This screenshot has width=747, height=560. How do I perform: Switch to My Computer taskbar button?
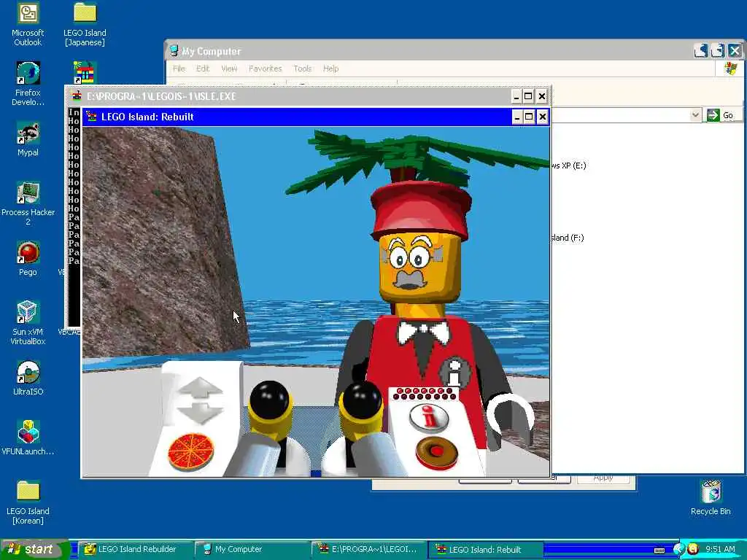click(252, 549)
